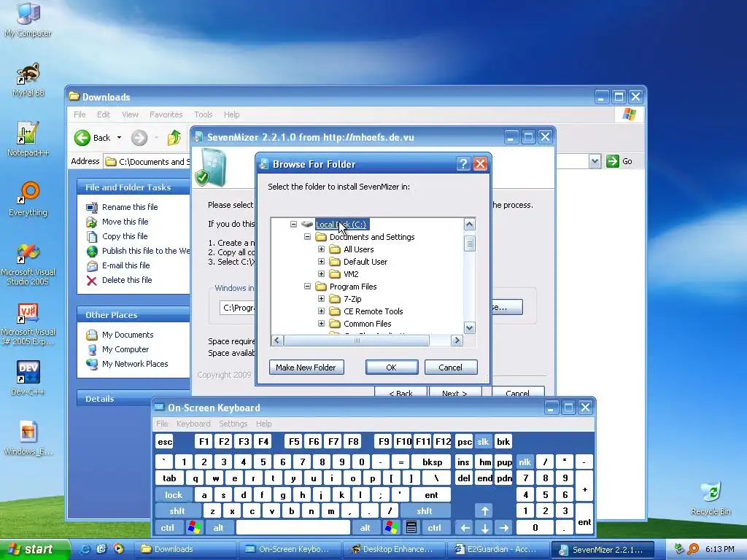
Task: Click the Go button in address bar
Action: [x=619, y=161]
